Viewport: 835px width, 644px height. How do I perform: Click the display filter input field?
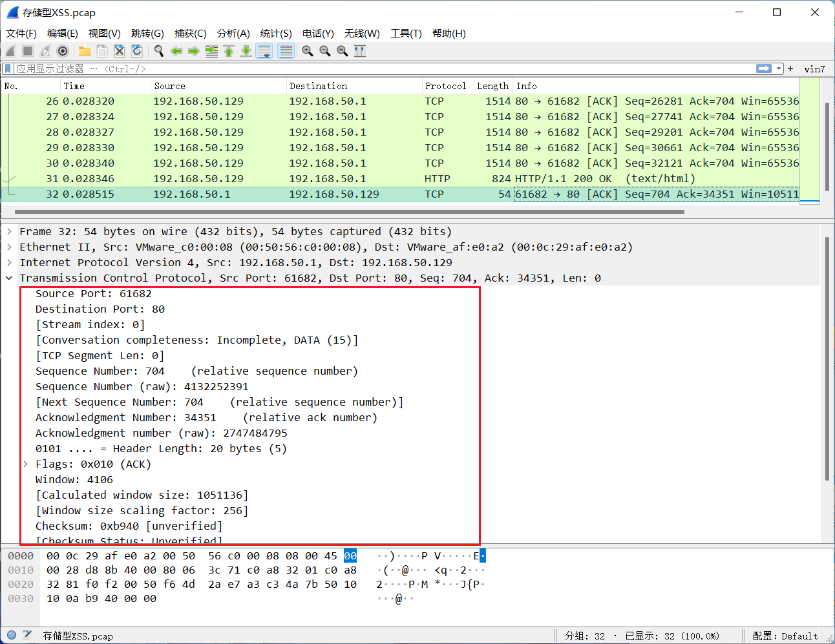(x=385, y=68)
